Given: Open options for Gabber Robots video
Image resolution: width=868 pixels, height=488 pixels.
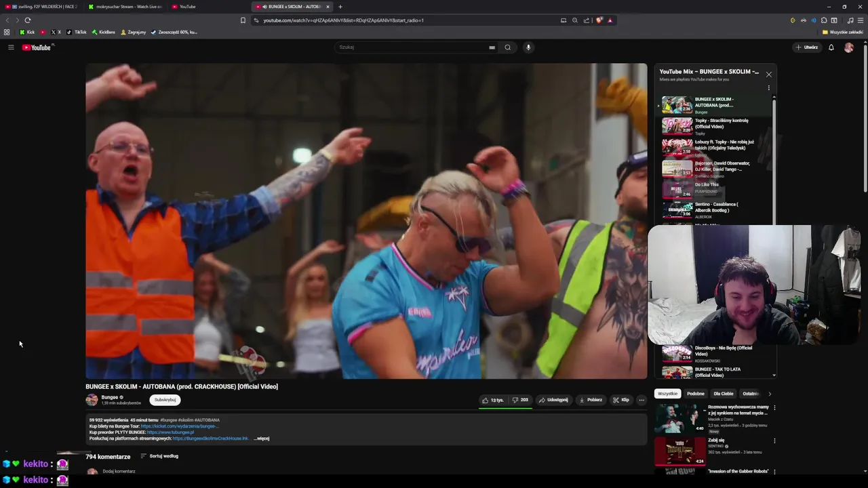Looking at the screenshot, I should [x=774, y=472].
